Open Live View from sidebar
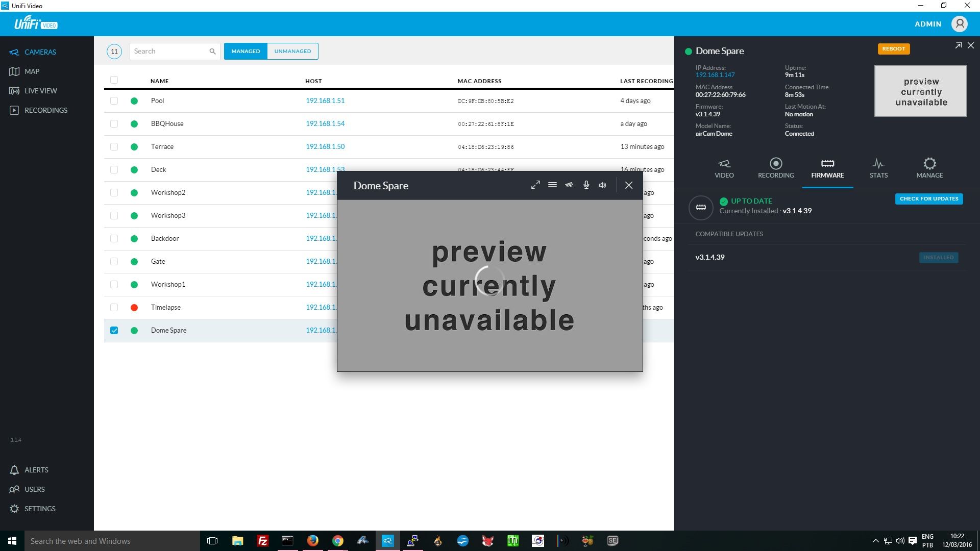 (x=40, y=91)
